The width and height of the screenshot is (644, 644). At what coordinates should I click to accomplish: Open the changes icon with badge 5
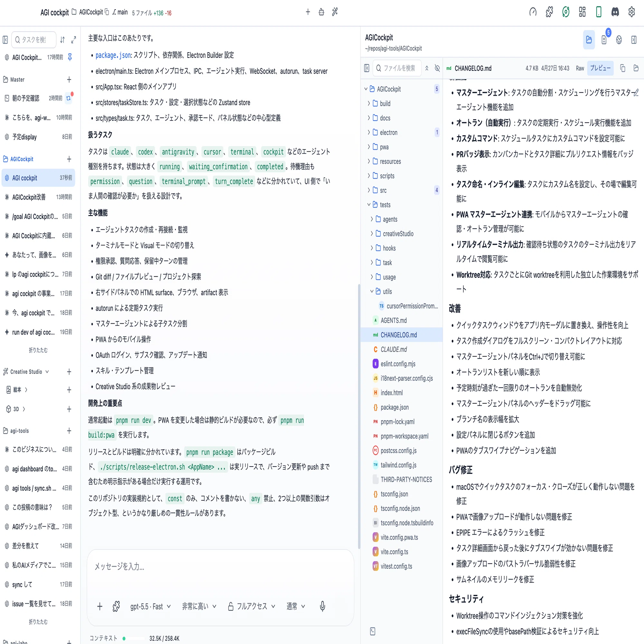click(x=604, y=40)
